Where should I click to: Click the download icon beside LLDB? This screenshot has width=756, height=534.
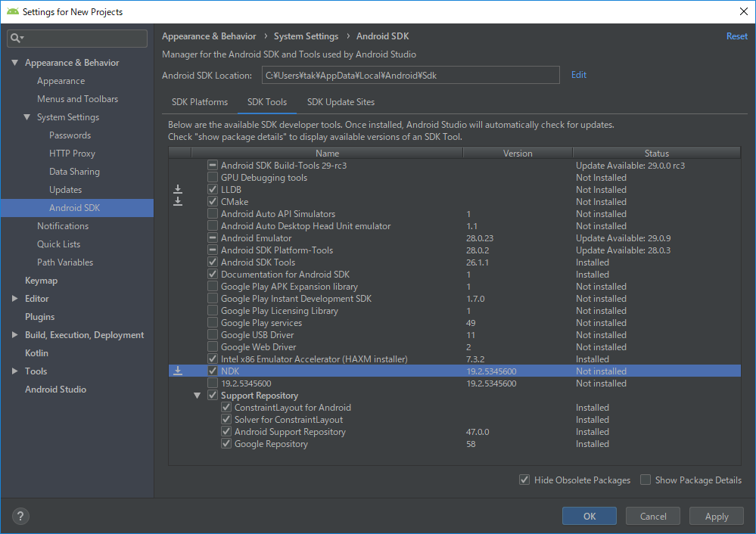[178, 189]
